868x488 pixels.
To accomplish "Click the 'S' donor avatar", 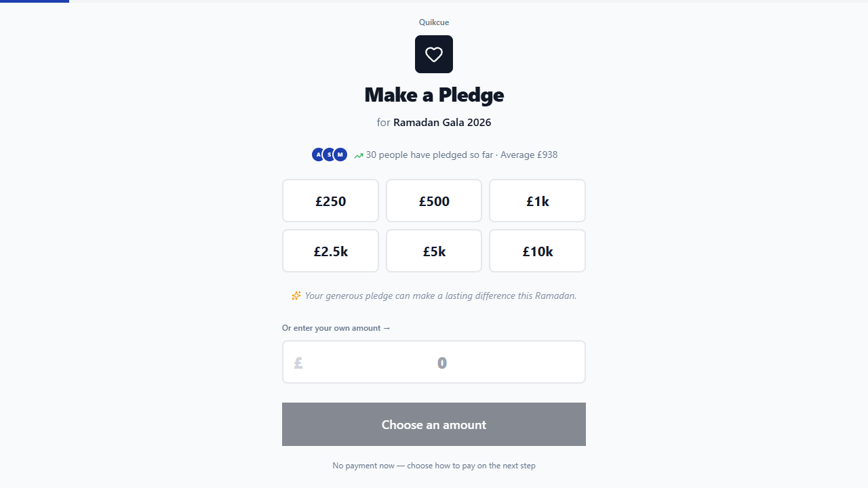I will [x=329, y=155].
